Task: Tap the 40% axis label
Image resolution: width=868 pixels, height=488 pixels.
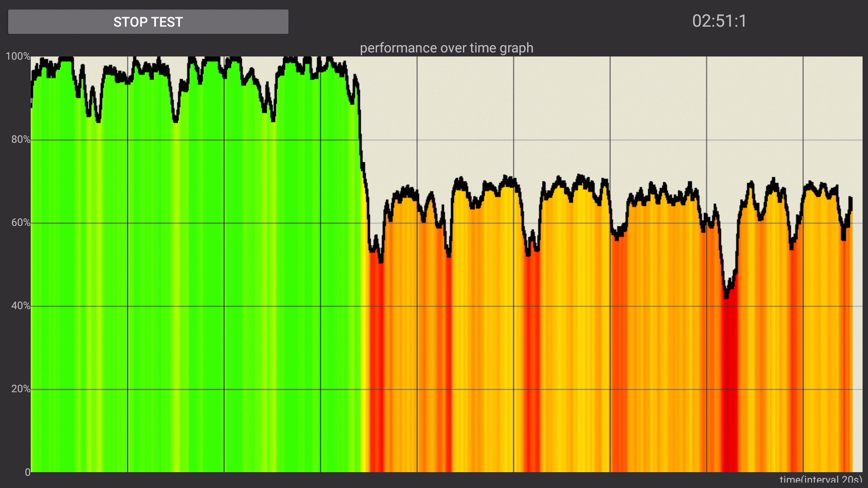Action: tap(20, 306)
